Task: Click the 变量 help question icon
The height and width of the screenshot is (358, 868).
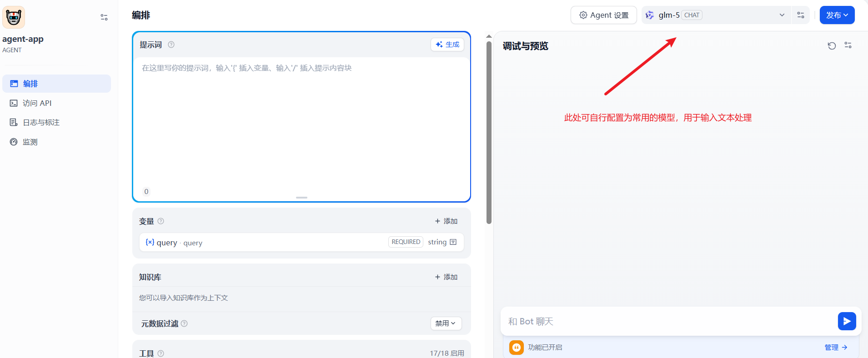Action: click(x=161, y=221)
